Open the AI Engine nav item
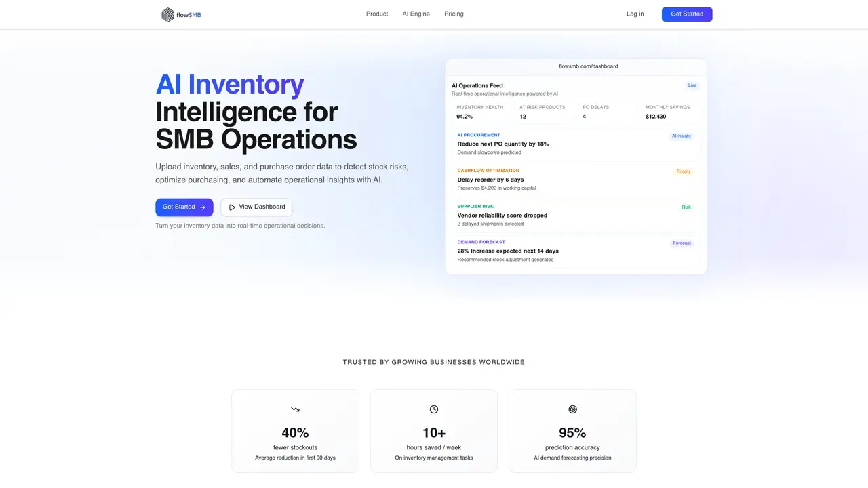This screenshot has width=868, height=488. (416, 14)
